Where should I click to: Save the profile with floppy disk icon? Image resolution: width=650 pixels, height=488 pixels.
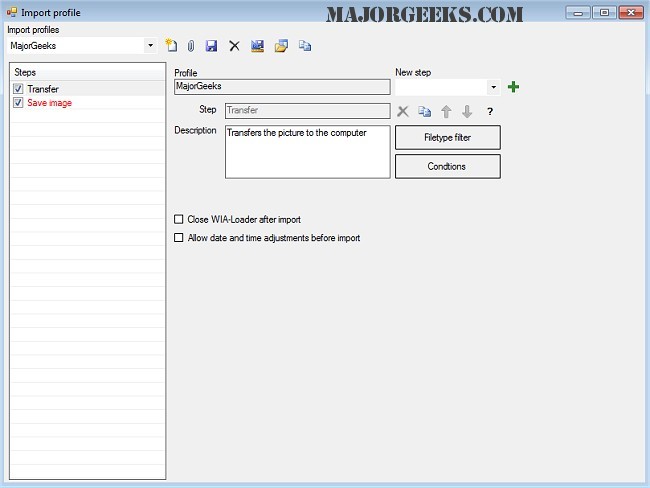(211, 46)
